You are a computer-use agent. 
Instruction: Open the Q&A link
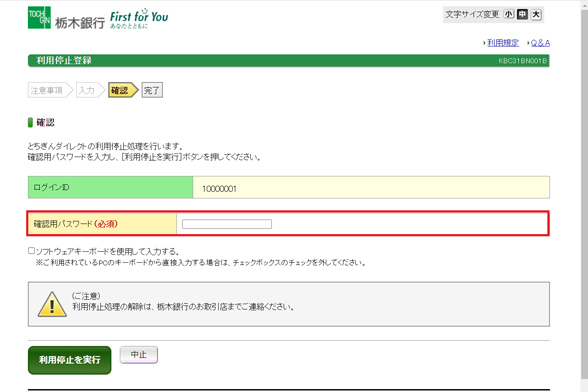coord(540,43)
